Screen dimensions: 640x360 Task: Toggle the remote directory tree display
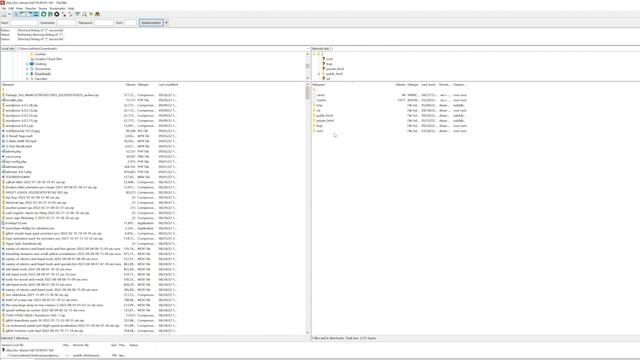[x=29, y=14]
